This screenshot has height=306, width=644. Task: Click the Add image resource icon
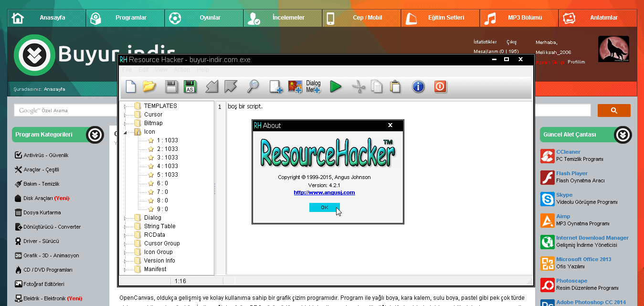[295, 86]
